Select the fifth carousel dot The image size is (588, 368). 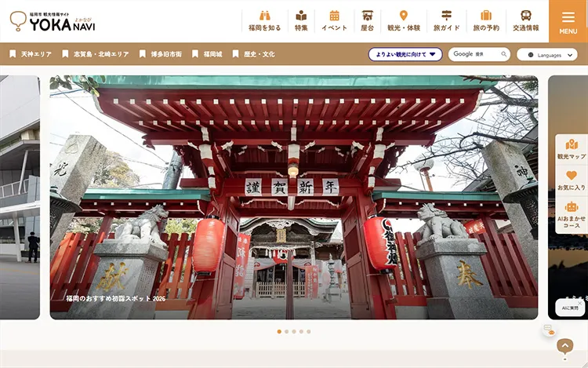(309, 332)
